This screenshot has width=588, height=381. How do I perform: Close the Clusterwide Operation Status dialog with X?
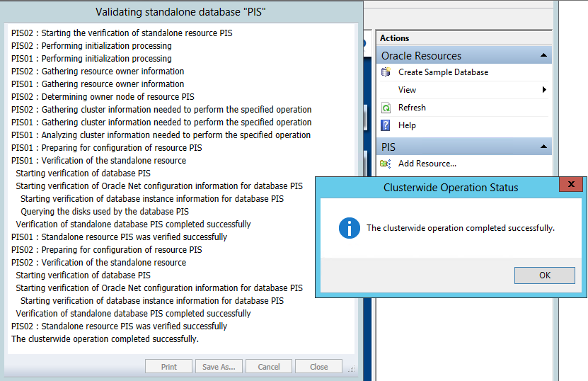point(570,186)
